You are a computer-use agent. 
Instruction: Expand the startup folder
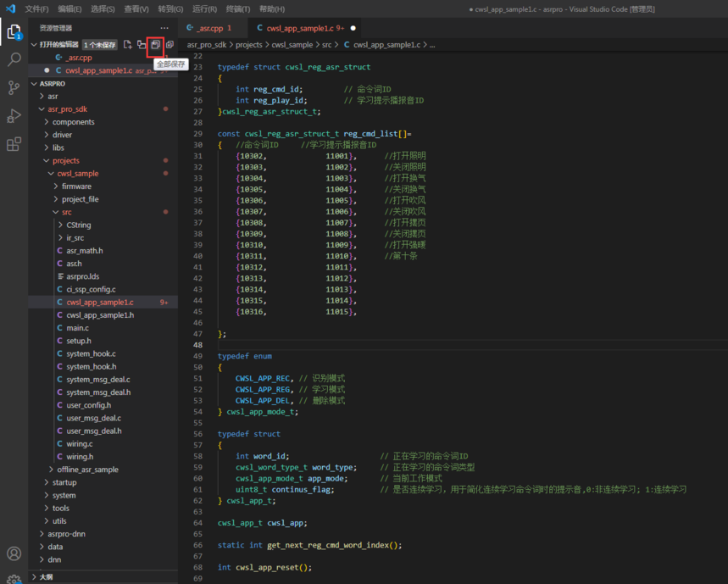click(47, 482)
